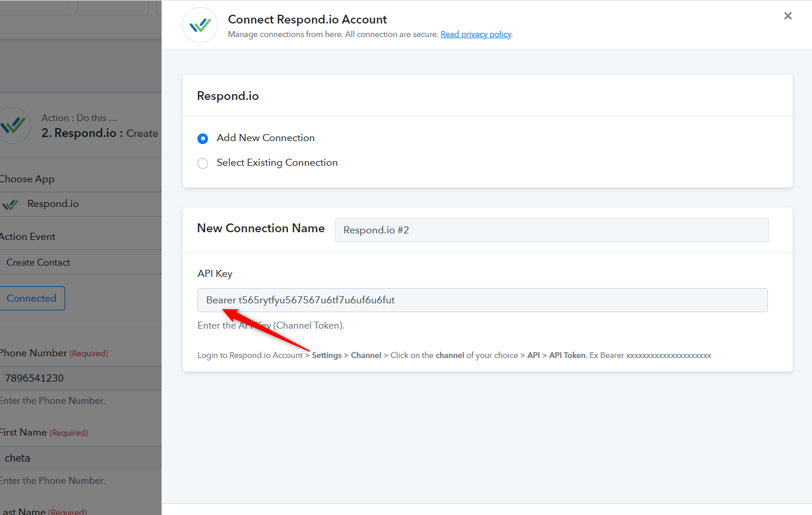812x515 pixels.
Task: Open the Read privacy policy link
Action: [476, 34]
